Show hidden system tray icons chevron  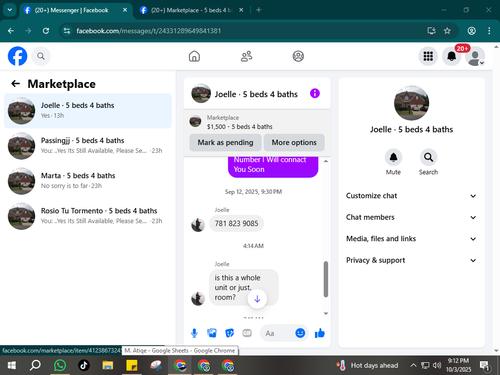(x=413, y=366)
